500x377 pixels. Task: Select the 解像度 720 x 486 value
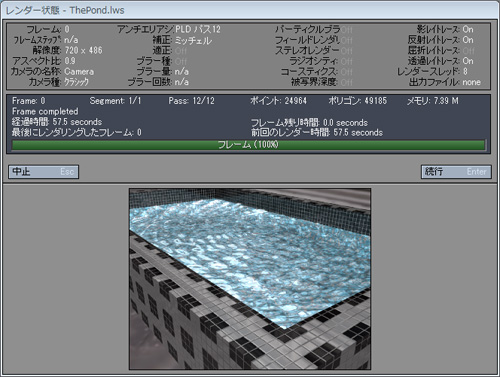tap(83, 50)
